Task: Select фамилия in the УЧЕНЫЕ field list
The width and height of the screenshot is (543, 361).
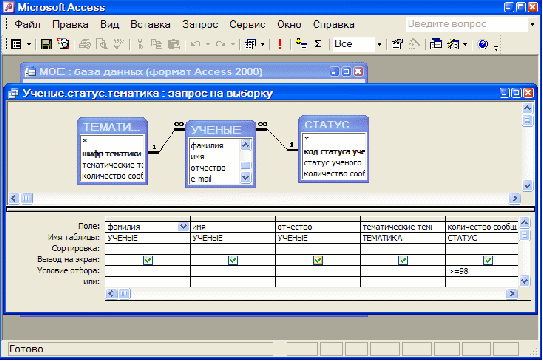Action: pyautogui.click(x=207, y=146)
